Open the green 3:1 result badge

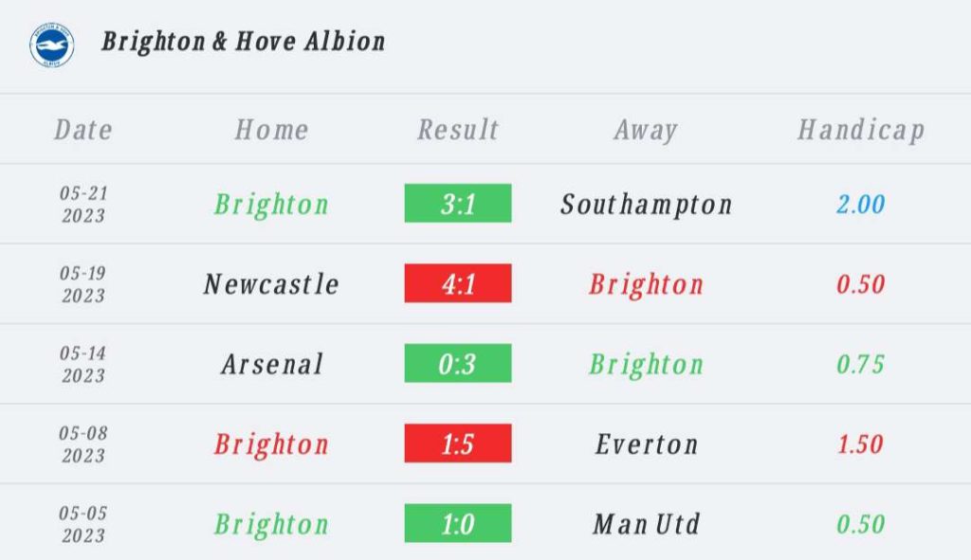(458, 204)
